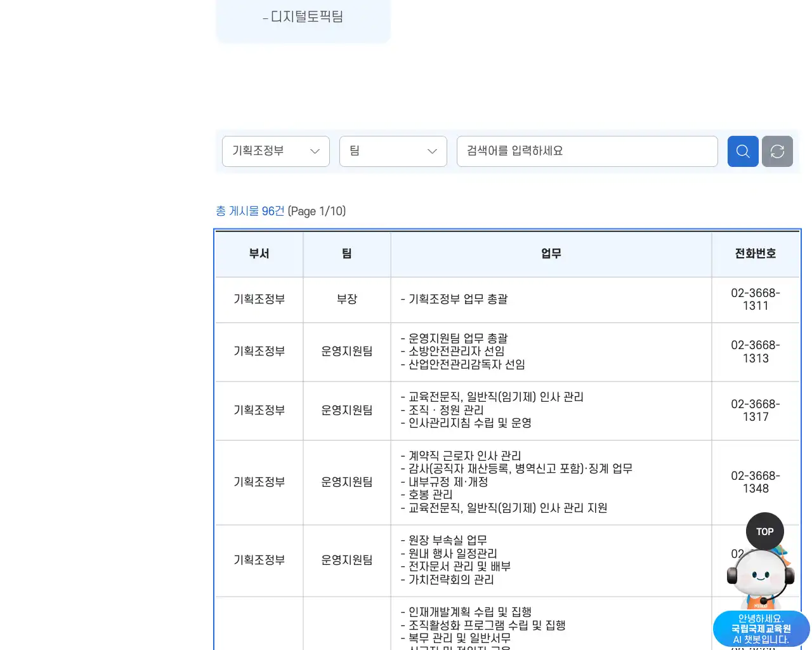Focus the 검색어를 입력하세요 search field
Viewport: 812px width, 650px height.
587,151
